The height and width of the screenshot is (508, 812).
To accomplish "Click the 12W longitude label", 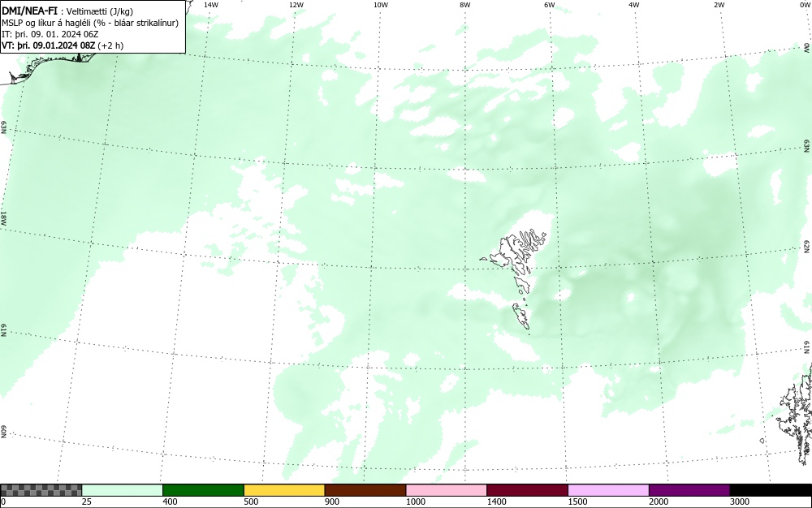I will click(296, 5).
